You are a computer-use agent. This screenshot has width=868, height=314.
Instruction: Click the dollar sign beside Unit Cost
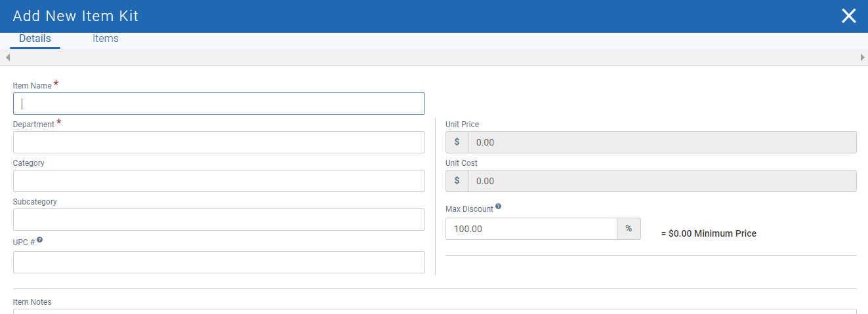(x=457, y=181)
